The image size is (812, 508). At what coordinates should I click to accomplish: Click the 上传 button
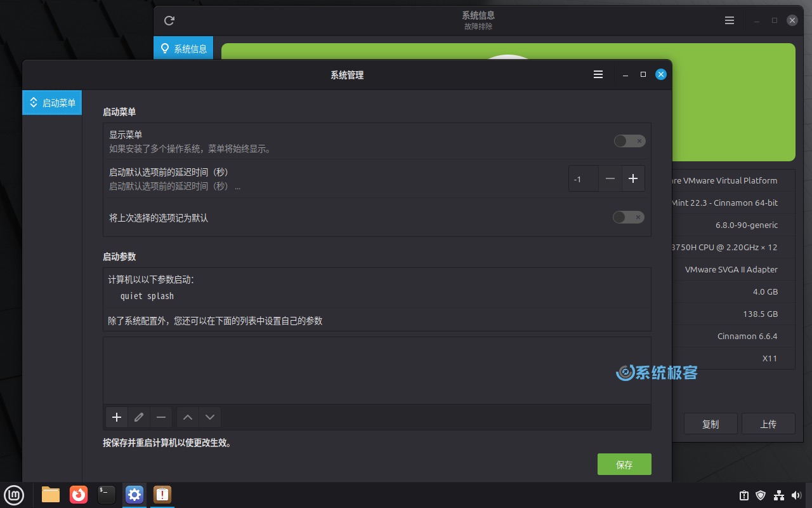768,424
